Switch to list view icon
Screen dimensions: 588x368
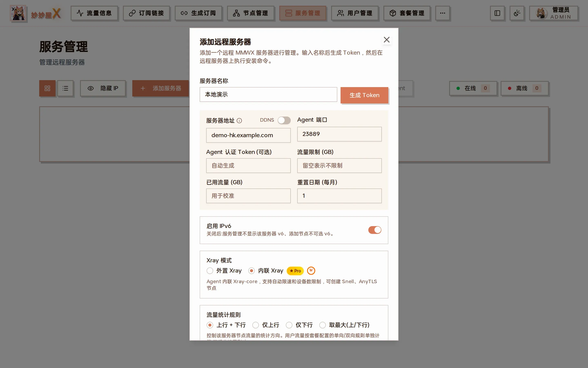[65, 88]
